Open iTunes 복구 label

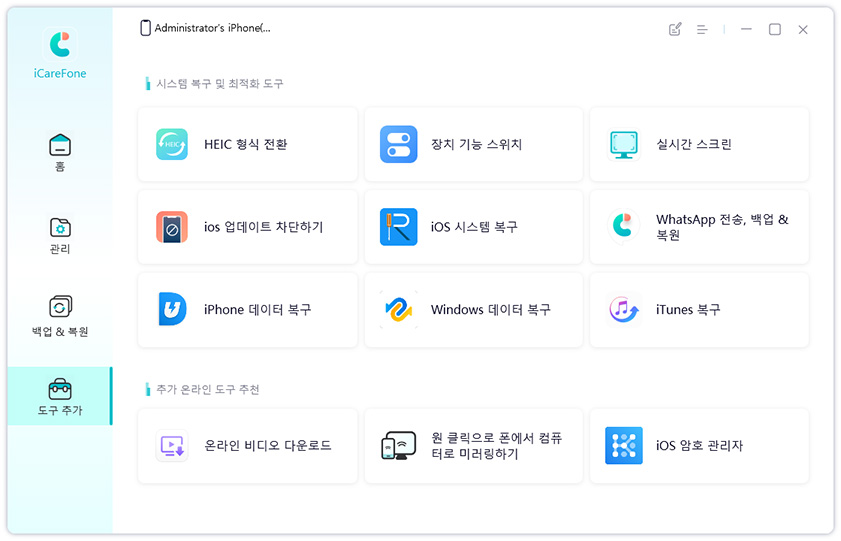pyautogui.click(x=688, y=309)
